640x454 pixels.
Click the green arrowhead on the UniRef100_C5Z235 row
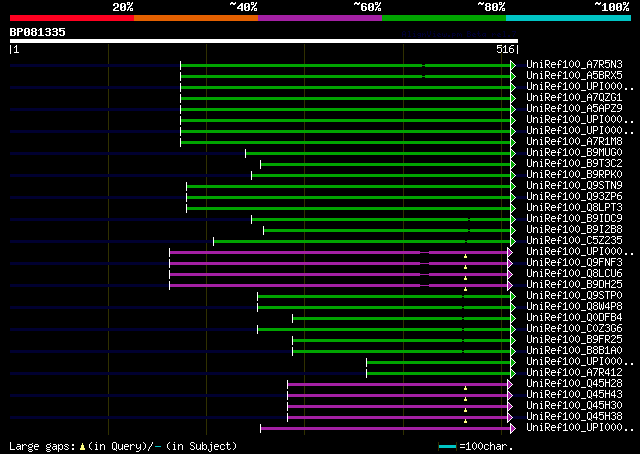513,242
